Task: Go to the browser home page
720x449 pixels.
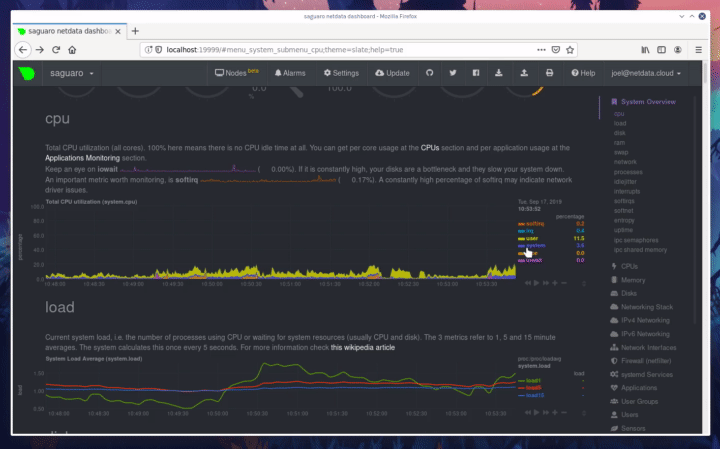Action: 72,50
